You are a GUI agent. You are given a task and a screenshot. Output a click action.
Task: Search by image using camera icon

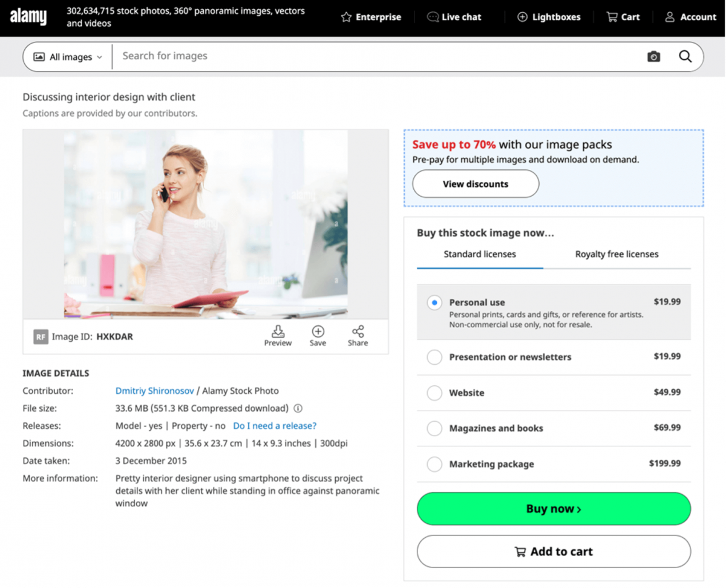(x=653, y=56)
